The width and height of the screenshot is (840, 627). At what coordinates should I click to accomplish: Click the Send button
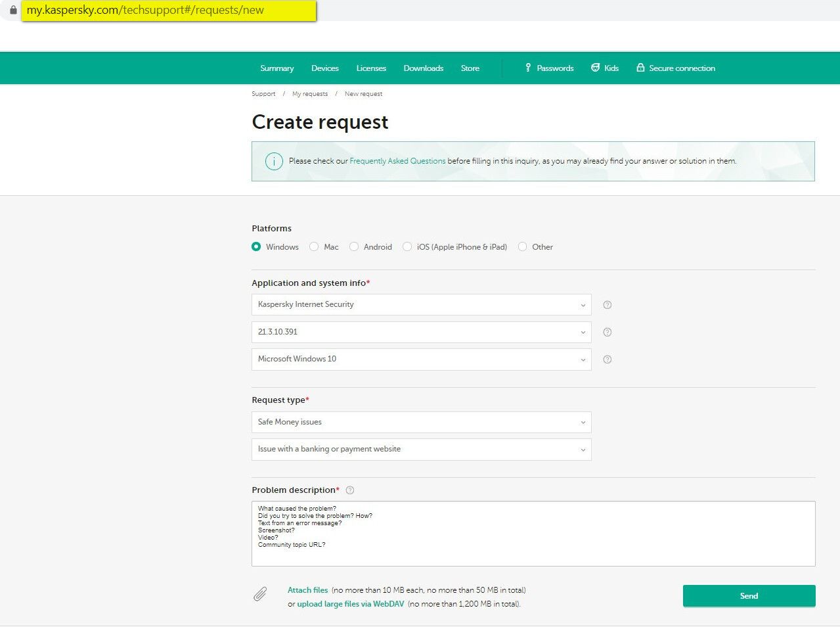tap(749, 596)
